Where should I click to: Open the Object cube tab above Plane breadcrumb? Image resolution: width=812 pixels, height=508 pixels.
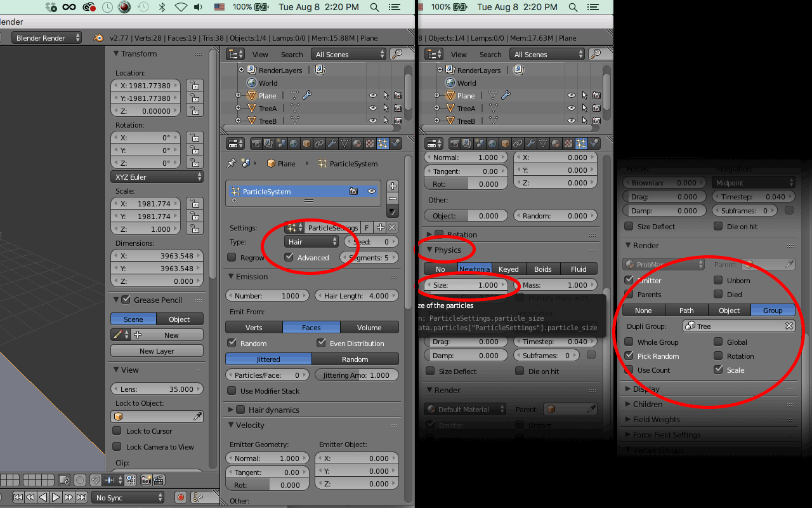306,144
